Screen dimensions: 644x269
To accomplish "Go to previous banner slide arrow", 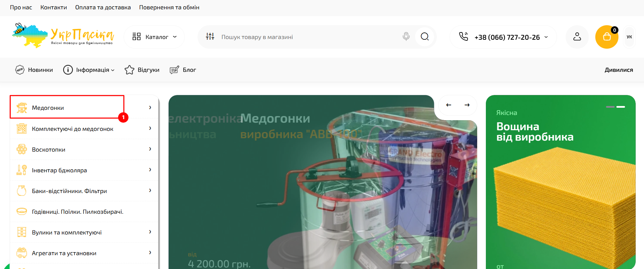I will point(449,105).
